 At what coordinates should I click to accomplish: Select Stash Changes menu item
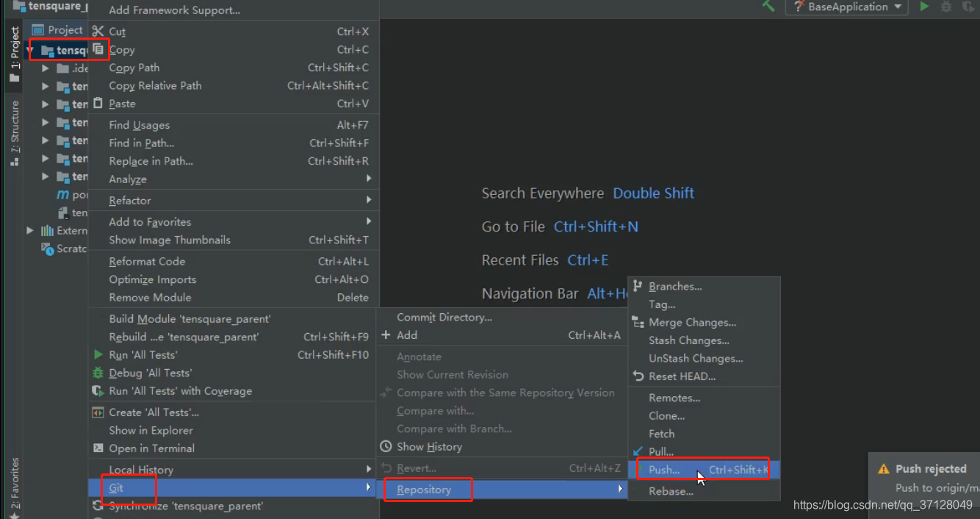click(x=705, y=340)
